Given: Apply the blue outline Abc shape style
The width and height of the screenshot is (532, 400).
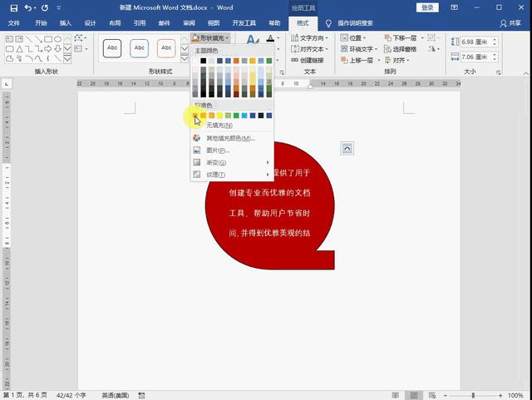Looking at the screenshot, I should point(139,48).
